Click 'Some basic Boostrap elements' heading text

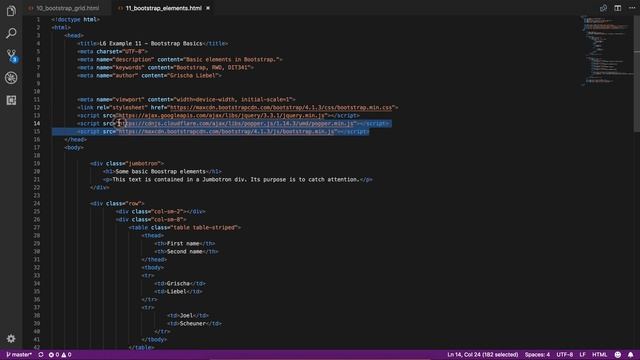click(160, 171)
